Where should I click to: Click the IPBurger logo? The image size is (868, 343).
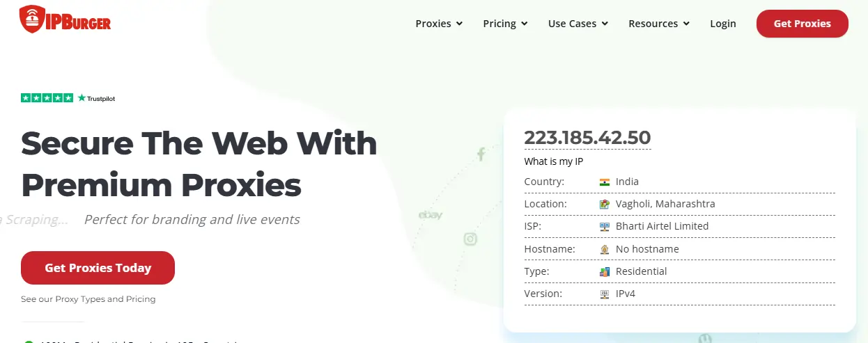(x=65, y=20)
